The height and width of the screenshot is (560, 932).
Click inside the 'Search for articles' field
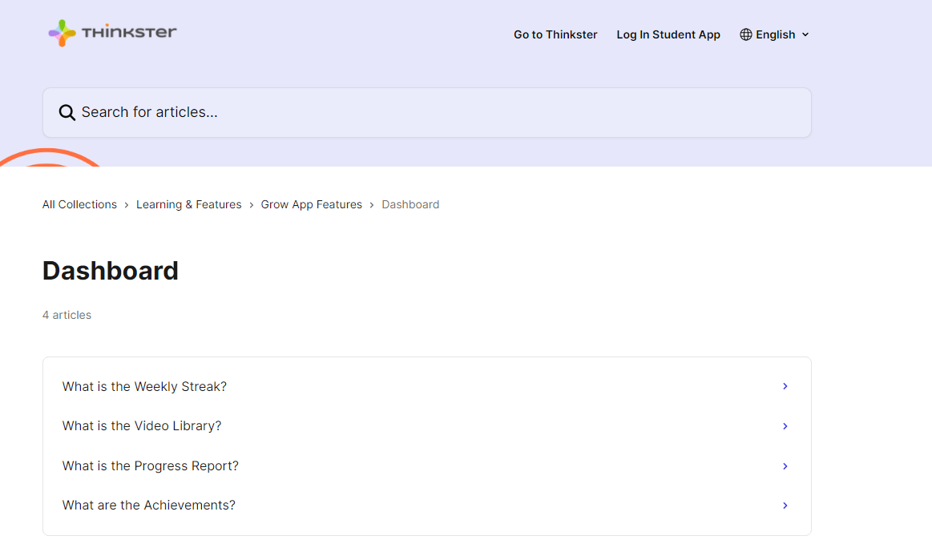pyautogui.click(x=321, y=112)
